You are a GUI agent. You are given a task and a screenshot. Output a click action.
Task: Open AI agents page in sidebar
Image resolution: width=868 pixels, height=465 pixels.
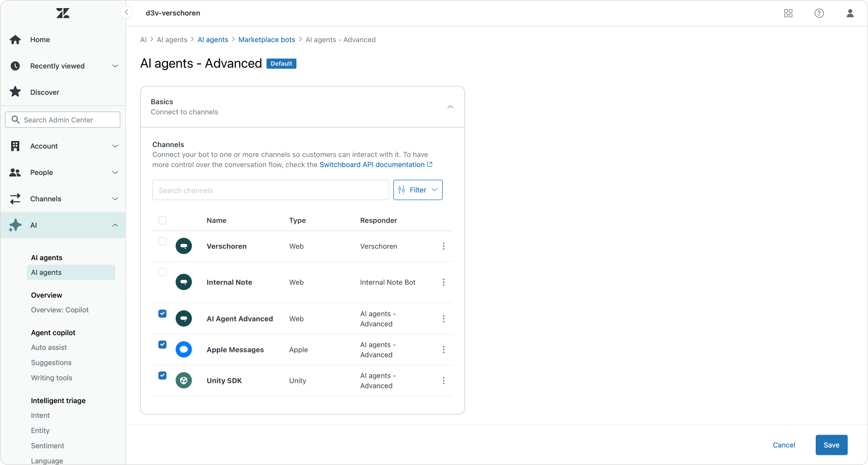coord(71,272)
